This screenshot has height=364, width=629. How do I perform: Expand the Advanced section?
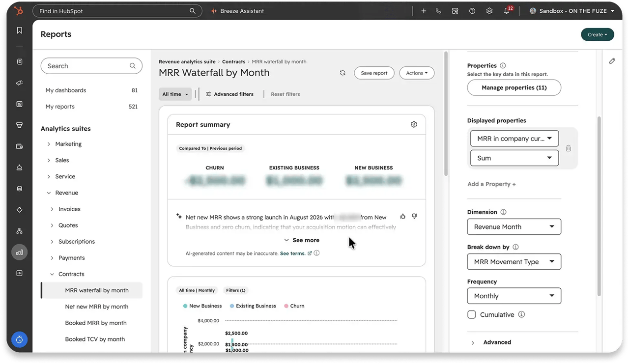point(491,342)
